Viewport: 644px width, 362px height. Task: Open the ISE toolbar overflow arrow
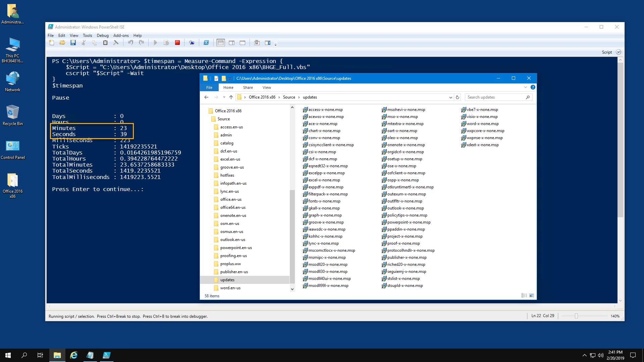(x=275, y=44)
